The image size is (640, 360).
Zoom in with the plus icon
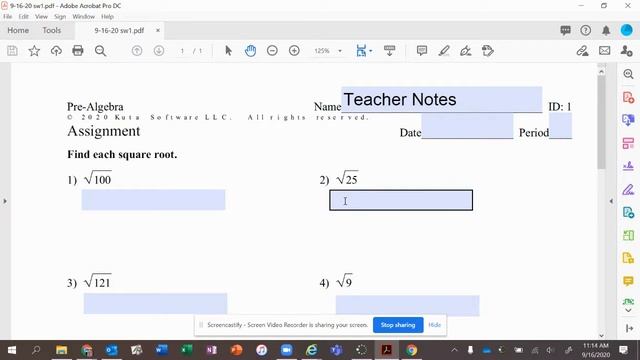click(294, 51)
